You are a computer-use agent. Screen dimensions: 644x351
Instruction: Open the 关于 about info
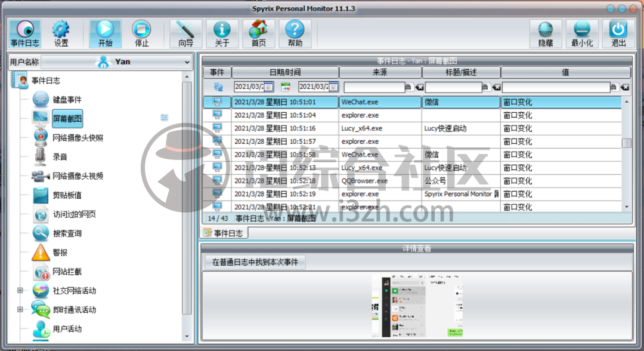[x=222, y=33]
